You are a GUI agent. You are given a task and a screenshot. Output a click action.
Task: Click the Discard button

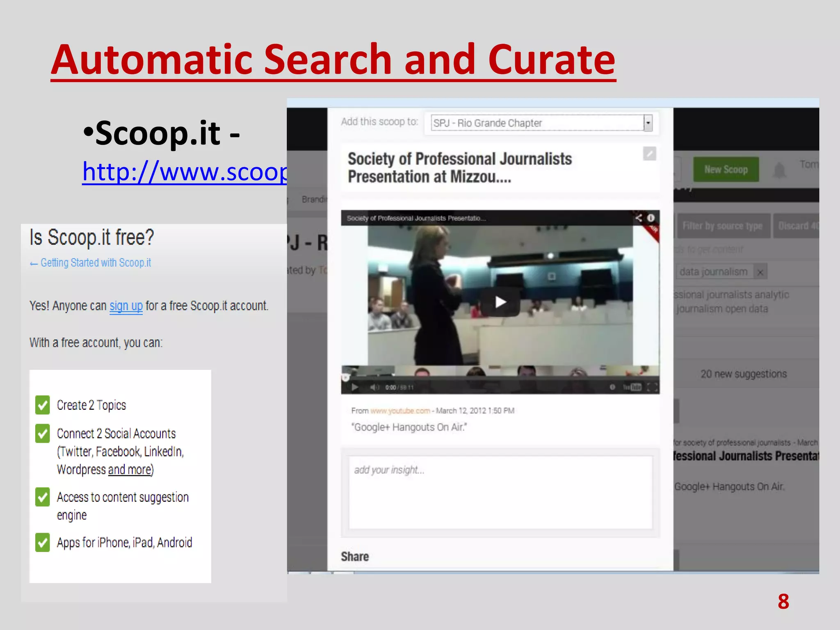796,226
